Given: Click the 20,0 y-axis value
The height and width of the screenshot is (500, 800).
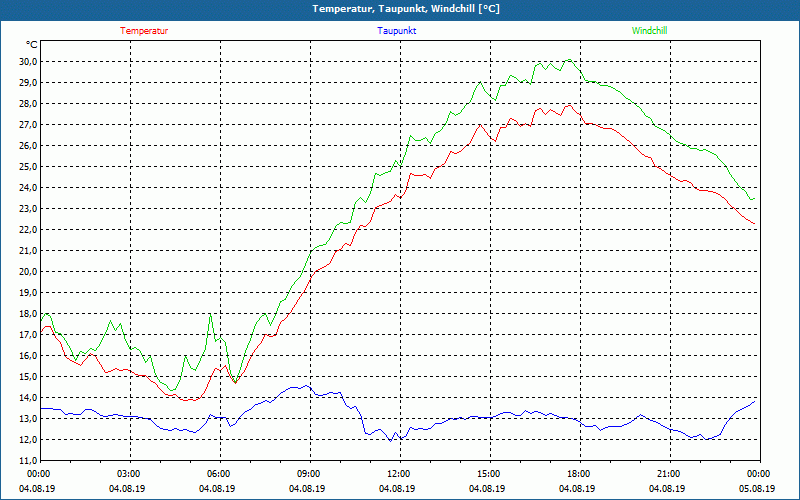Looking at the screenshot, I should [x=29, y=271].
